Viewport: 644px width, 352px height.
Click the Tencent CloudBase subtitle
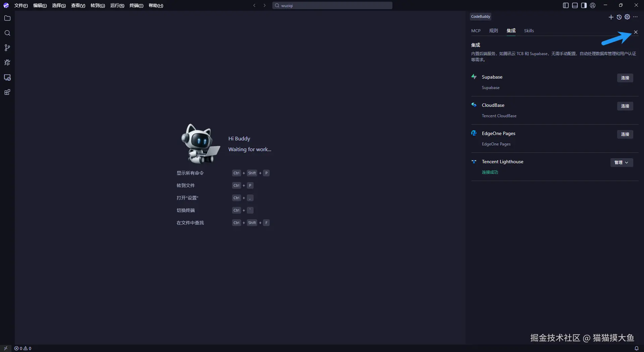pyautogui.click(x=499, y=116)
